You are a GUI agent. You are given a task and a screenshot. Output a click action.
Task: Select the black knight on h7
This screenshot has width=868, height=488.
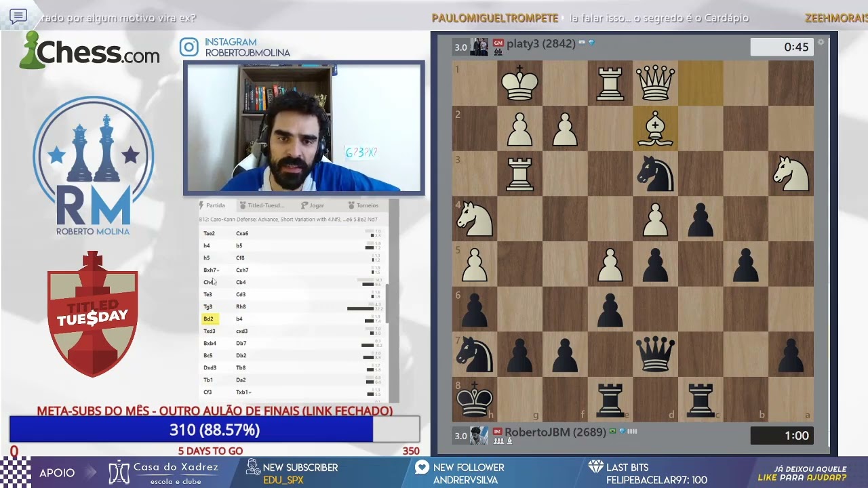[475, 354]
